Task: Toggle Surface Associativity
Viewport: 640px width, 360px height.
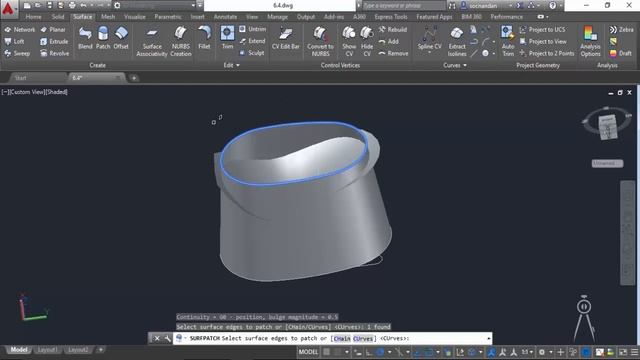Action: pyautogui.click(x=152, y=41)
